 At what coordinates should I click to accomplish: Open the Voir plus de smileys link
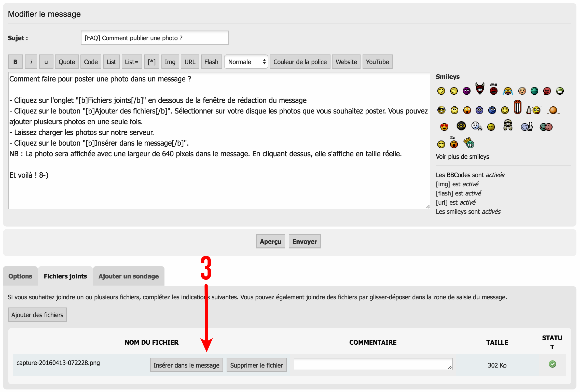(x=462, y=157)
